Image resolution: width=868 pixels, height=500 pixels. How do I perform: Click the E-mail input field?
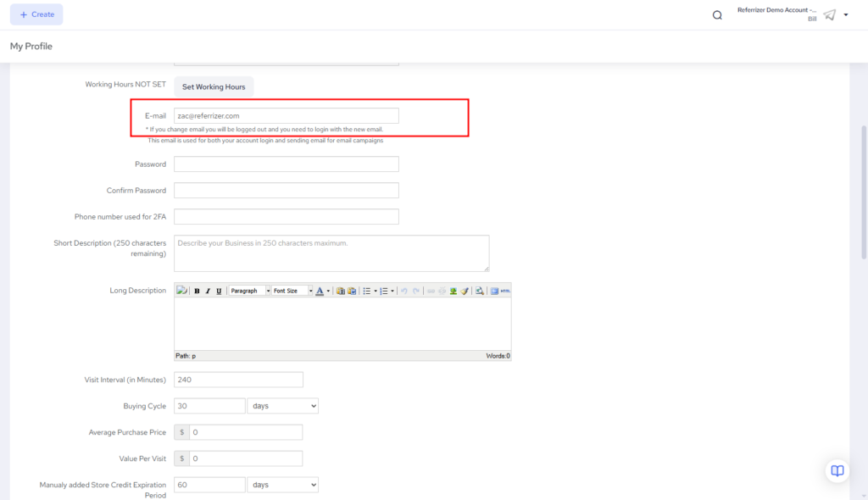point(286,115)
